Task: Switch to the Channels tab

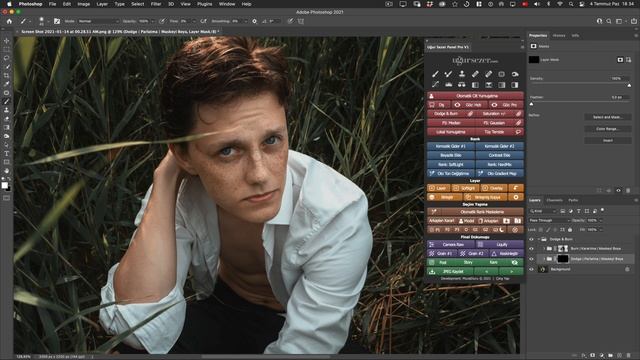Action: 554,200
